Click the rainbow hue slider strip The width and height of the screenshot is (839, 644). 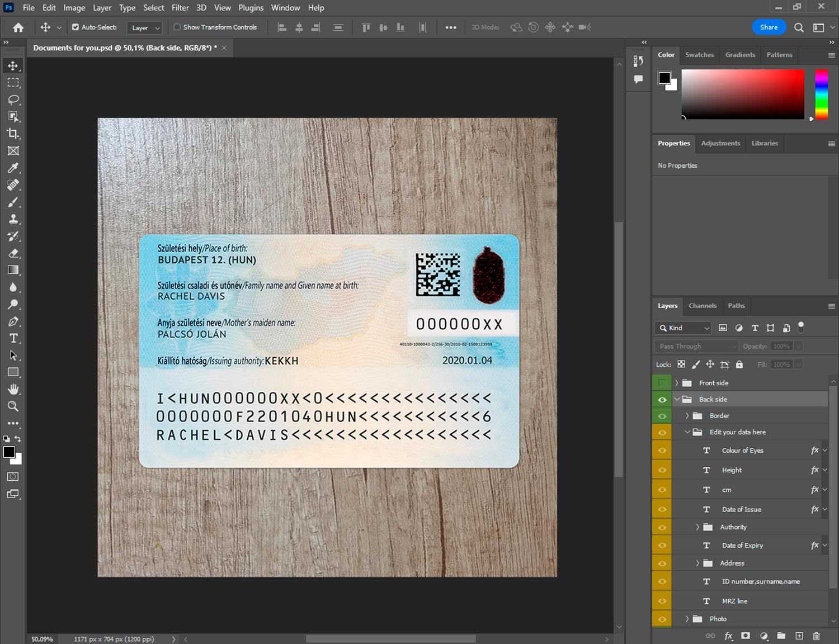coord(821,94)
